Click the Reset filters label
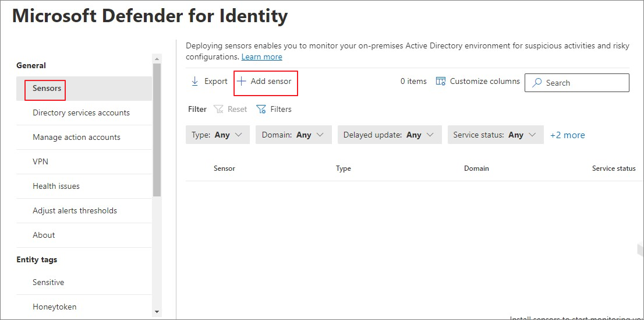The height and width of the screenshot is (320, 644). point(238,110)
